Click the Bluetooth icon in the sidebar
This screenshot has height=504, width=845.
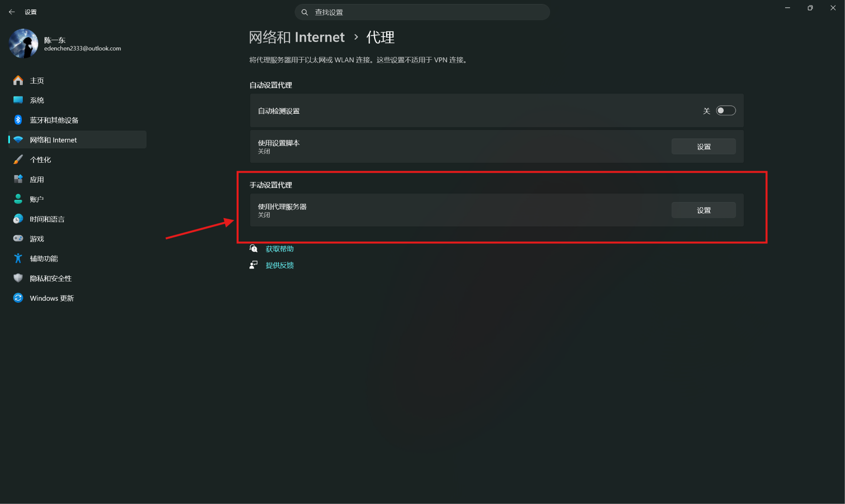click(18, 120)
